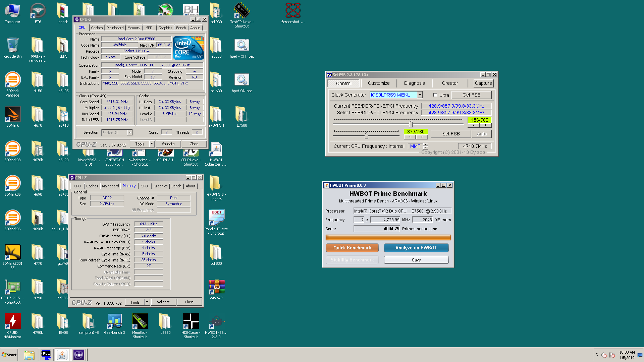
Task: Switch to Caches tab in top CPU-Z
Action: (97, 28)
